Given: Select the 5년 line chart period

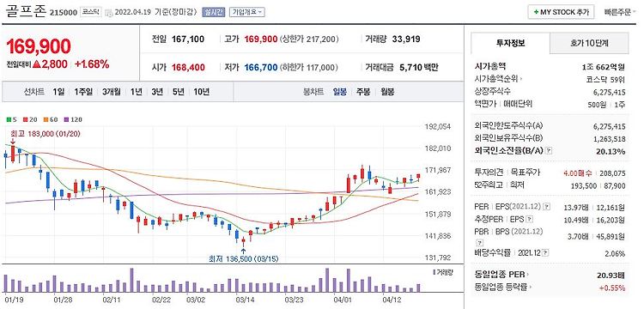Looking at the screenshot, I should [x=179, y=92].
